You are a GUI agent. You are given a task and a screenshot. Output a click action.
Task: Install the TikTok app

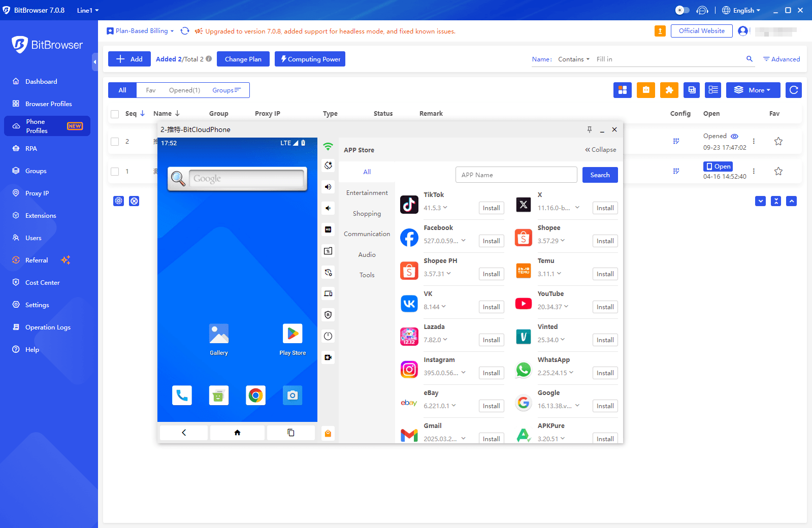tap(491, 208)
